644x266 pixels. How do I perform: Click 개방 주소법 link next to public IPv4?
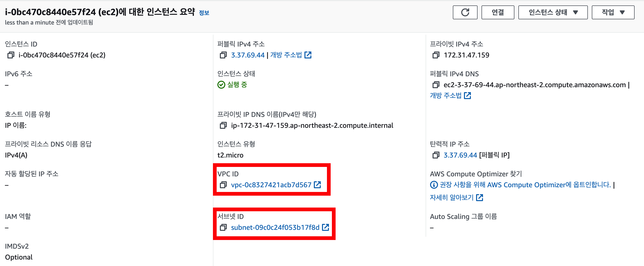[286, 55]
